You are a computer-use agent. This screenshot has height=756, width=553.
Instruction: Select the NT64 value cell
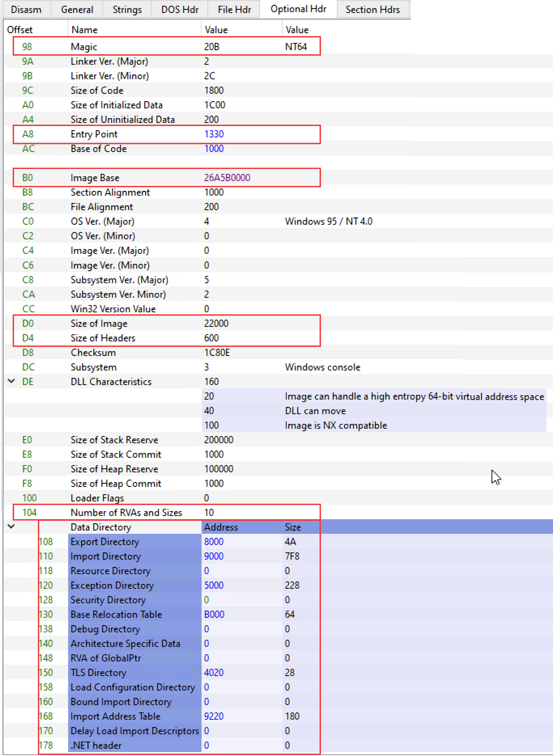(296, 47)
